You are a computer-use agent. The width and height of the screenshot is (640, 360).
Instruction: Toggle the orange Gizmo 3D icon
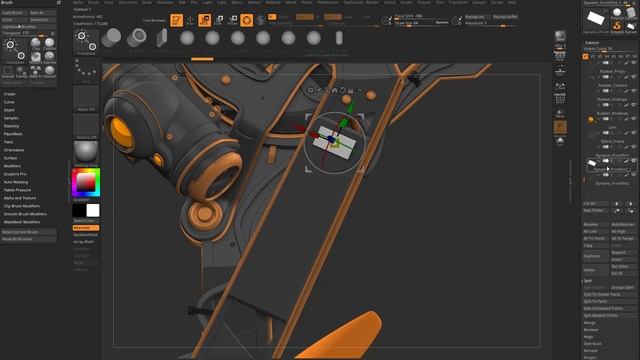tap(247, 20)
